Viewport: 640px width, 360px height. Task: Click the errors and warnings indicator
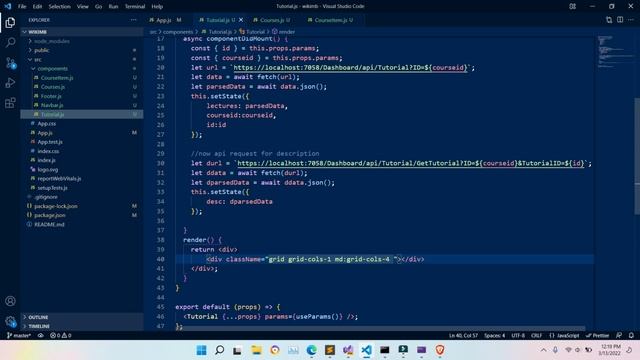(x=60, y=335)
